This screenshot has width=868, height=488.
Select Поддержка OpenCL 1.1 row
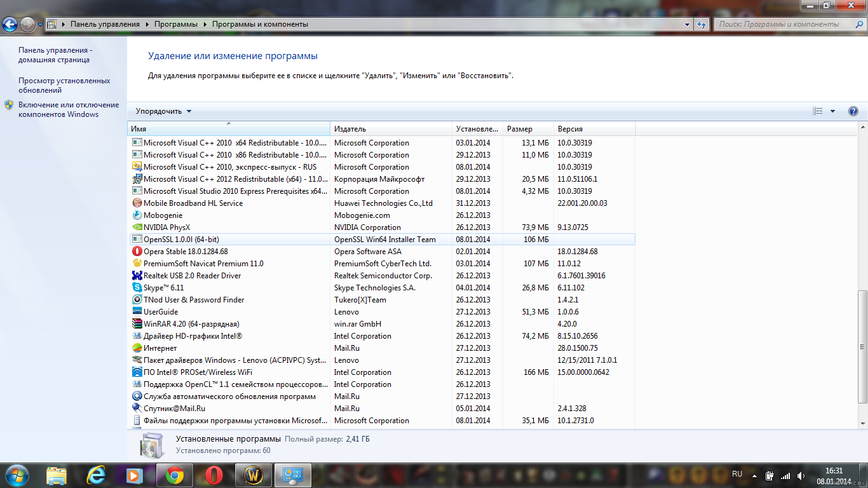pyautogui.click(x=381, y=384)
